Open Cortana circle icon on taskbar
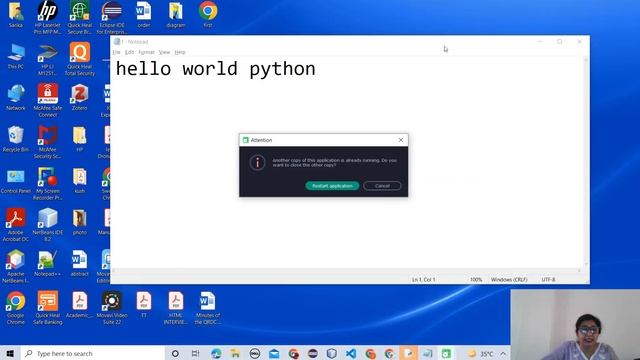The image size is (640, 360). coord(175,353)
